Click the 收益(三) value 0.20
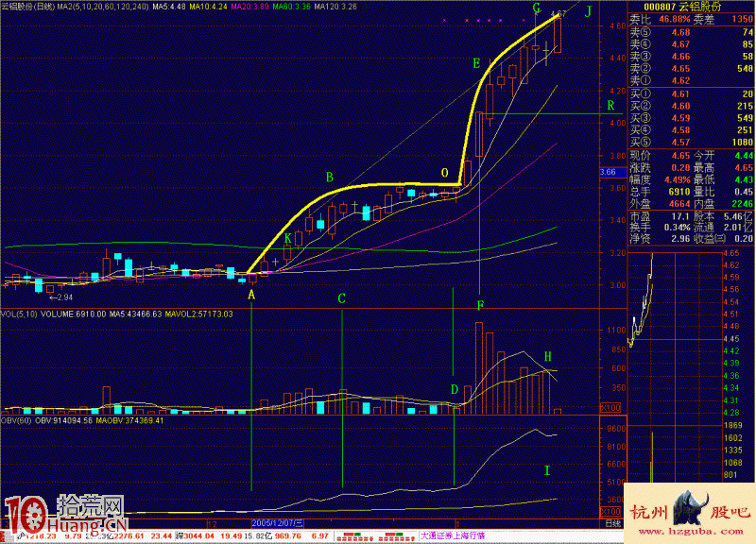The width and height of the screenshot is (756, 544). click(x=745, y=239)
